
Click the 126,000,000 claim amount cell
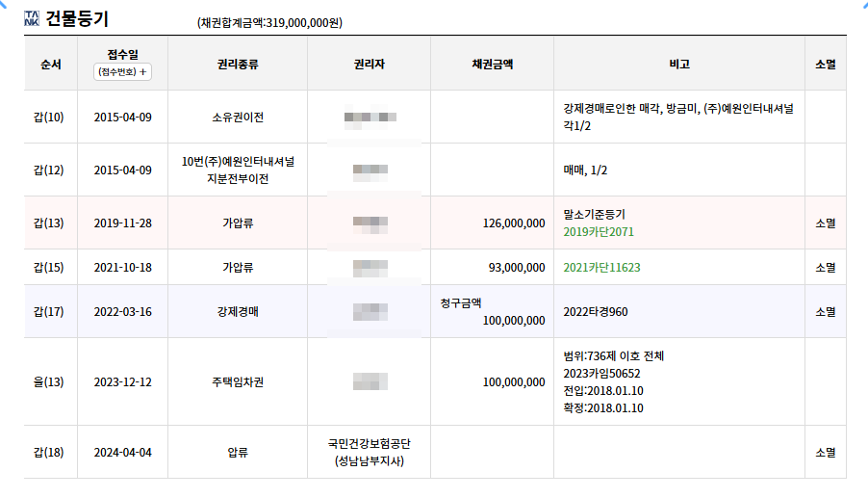tap(492, 223)
